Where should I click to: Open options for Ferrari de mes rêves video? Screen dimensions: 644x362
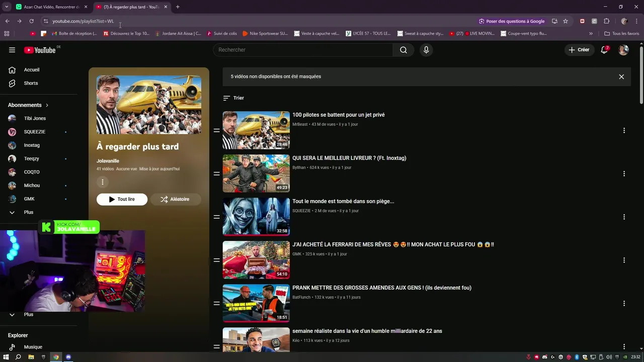pyautogui.click(x=624, y=260)
